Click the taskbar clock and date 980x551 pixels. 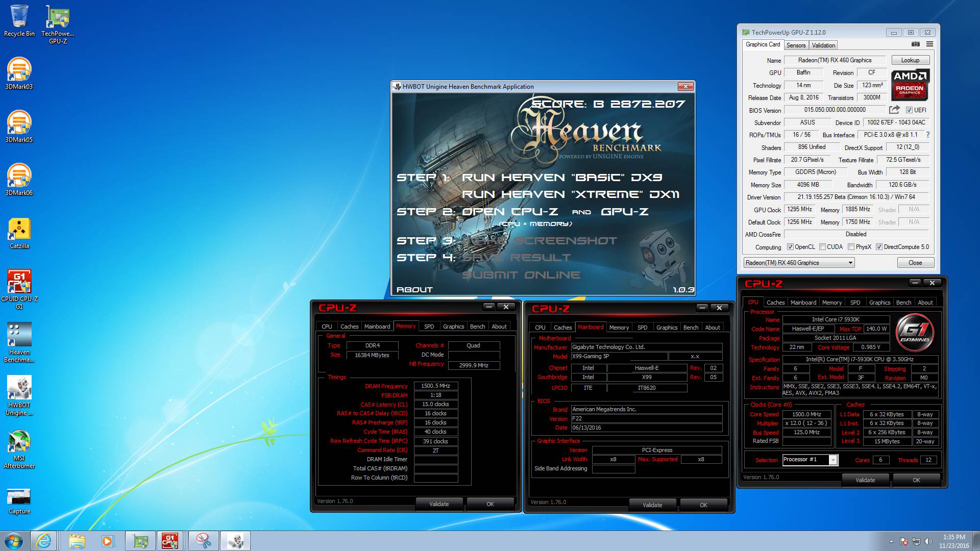953,541
